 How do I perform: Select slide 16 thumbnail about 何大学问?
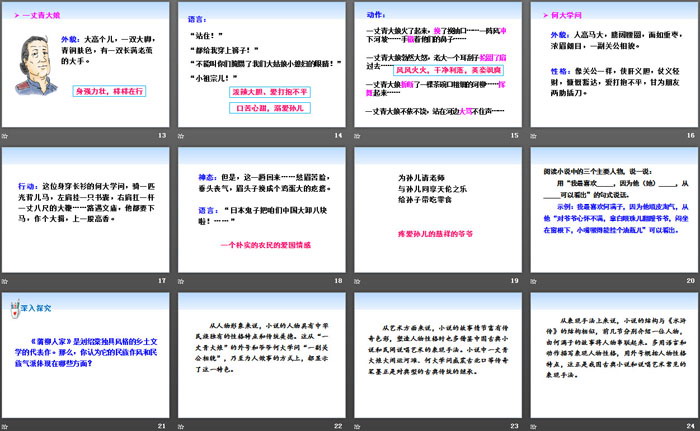(610, 64)
